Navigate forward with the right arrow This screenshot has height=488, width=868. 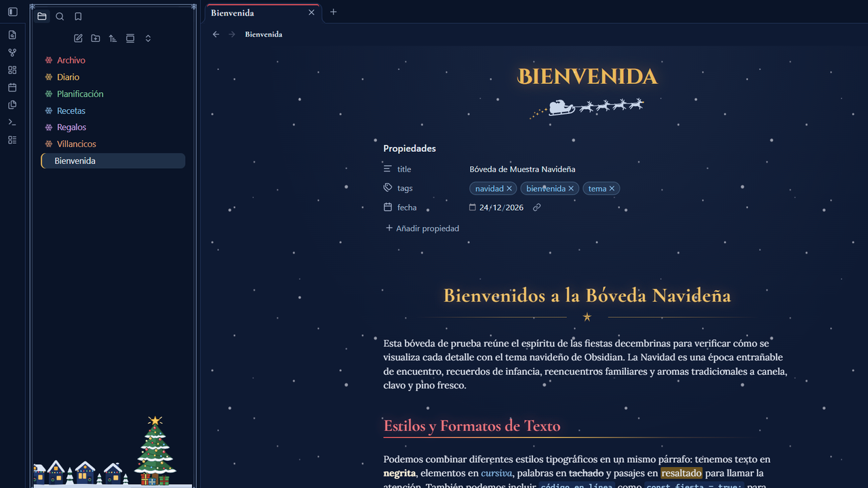click(x=232, y=34)
